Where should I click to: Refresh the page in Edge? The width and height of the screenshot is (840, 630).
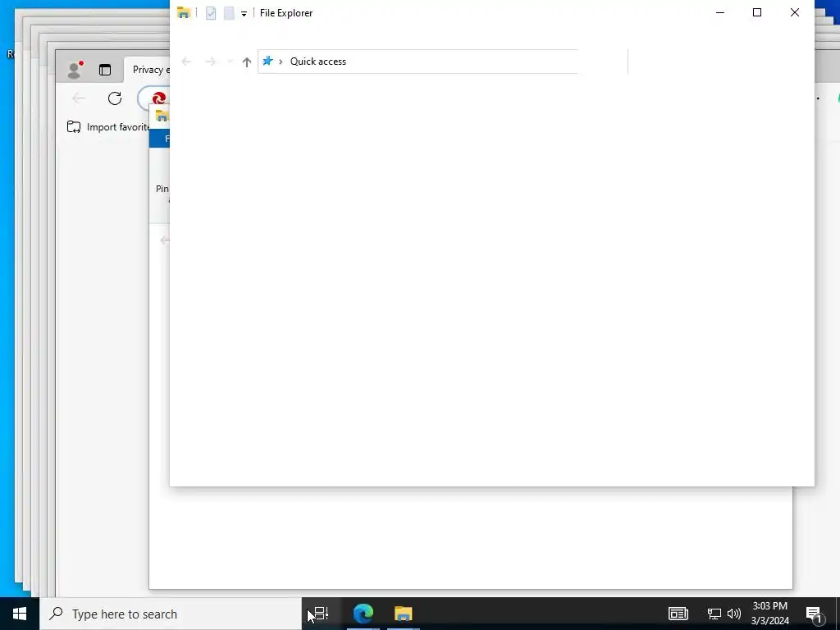point(115,98)
